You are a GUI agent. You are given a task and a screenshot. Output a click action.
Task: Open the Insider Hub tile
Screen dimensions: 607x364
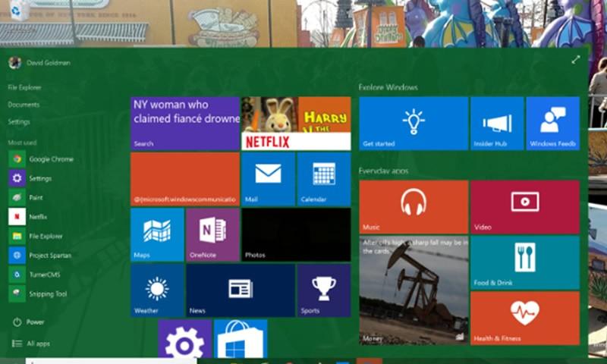click(497, 123)
